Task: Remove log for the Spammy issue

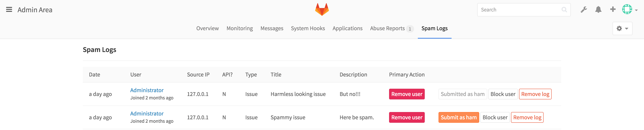Action: click(x=527, y=117)
